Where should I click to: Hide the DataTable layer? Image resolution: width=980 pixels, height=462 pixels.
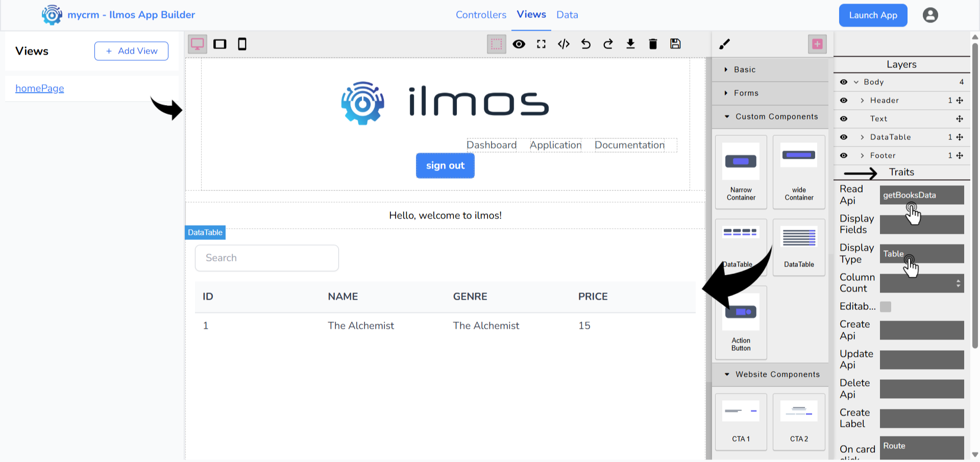(844, 137)
